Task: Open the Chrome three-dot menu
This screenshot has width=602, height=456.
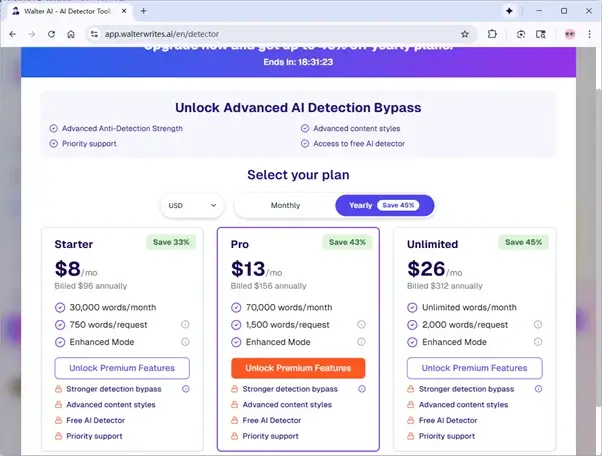Action: (x=589, y=33)
